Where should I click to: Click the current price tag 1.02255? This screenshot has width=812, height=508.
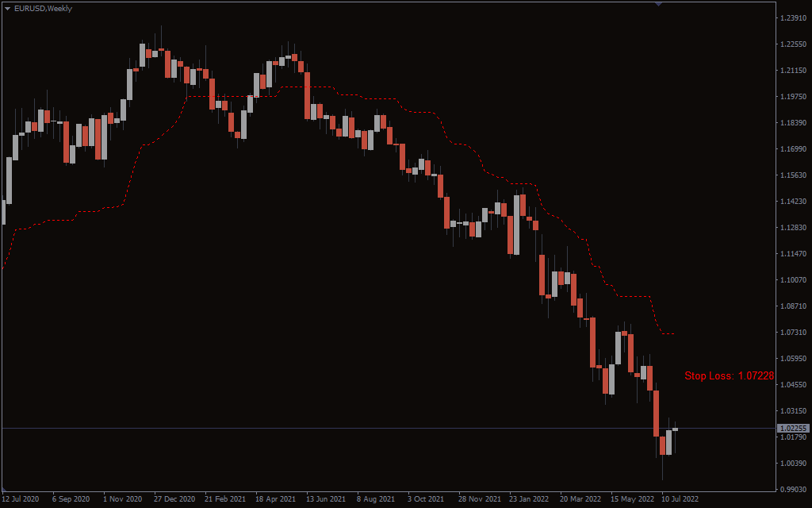(793, 429)
